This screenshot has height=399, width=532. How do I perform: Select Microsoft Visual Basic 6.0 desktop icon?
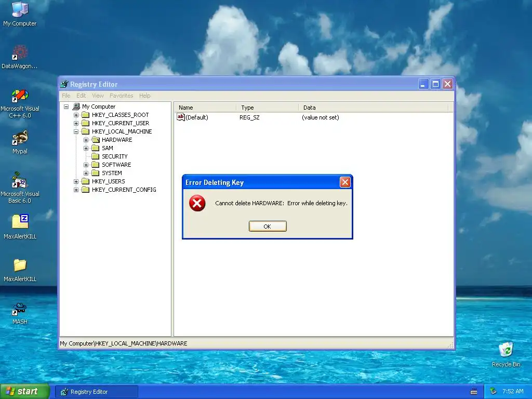(x=20, y=188)
